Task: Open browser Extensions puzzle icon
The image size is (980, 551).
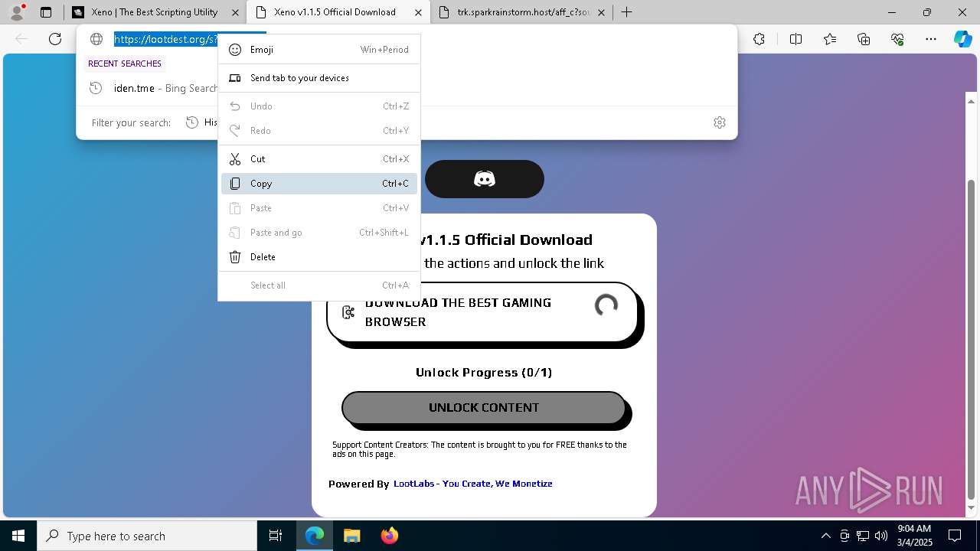Action: pos(759,39)
